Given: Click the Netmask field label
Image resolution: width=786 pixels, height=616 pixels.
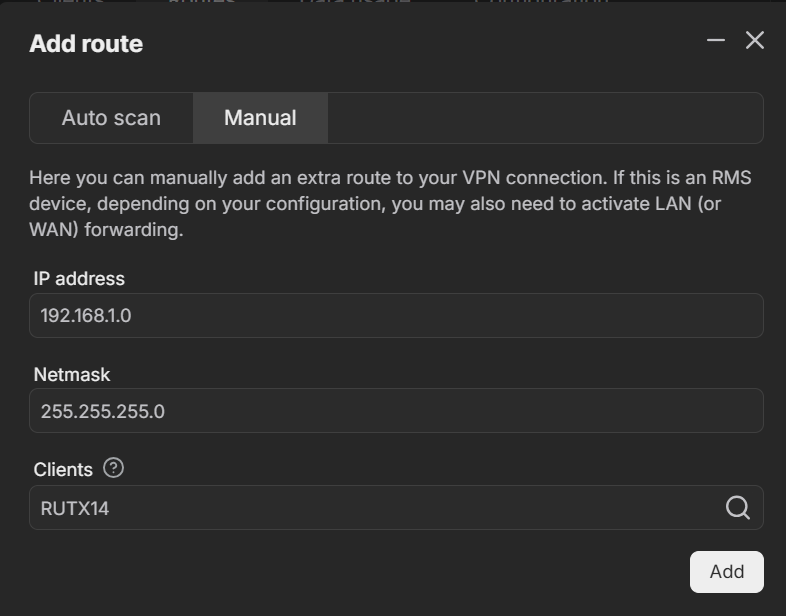Looking at the screenshot, I should pos(72,375).
